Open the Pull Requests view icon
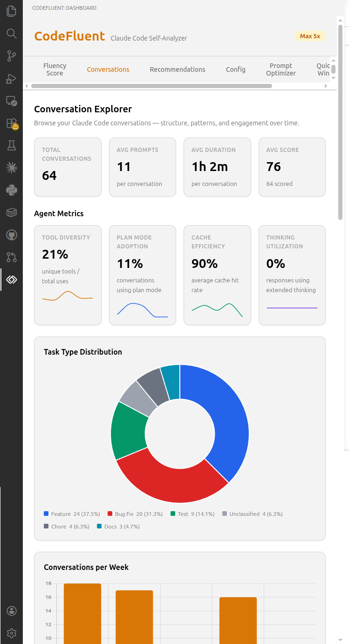Viewport: 349px width, 644px height. [x=11, y=257]
